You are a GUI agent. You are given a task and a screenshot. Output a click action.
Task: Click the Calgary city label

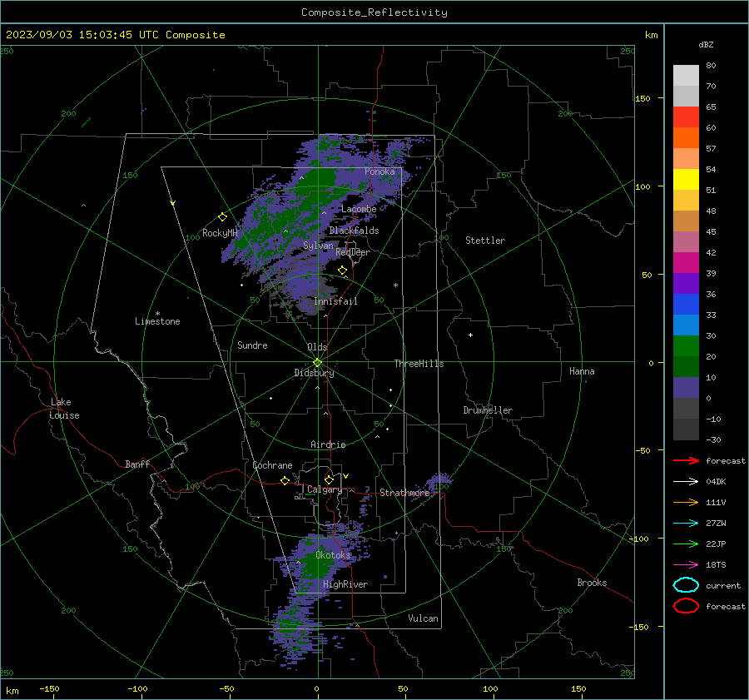pos(325,489)
